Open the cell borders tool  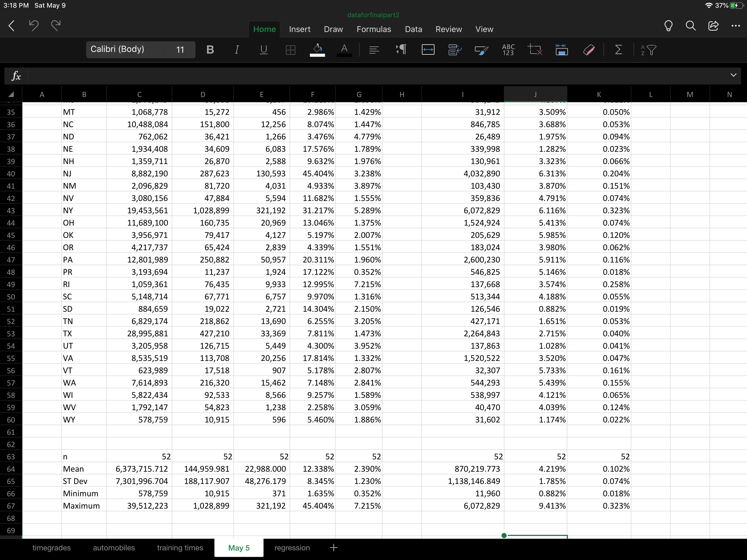click(290, 50)
